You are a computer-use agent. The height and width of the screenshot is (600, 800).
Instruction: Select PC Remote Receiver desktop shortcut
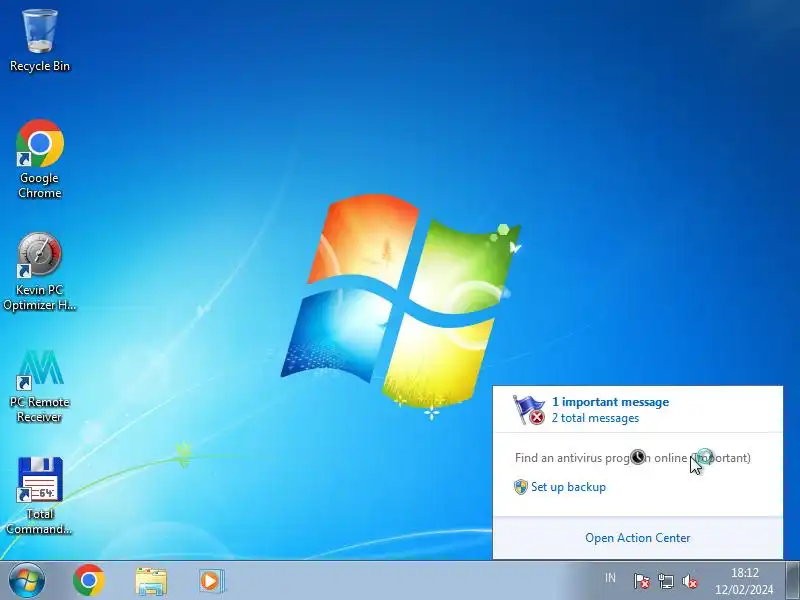pos(40,386)
